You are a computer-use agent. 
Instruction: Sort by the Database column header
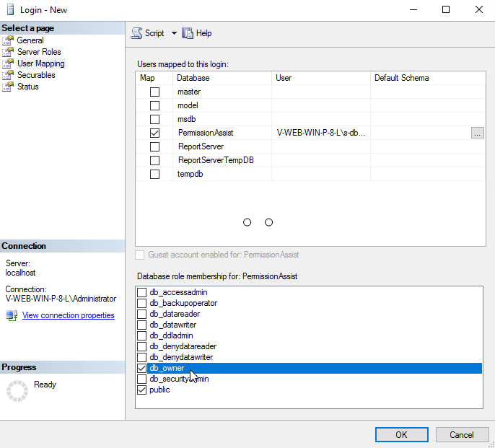click(222, 78)
